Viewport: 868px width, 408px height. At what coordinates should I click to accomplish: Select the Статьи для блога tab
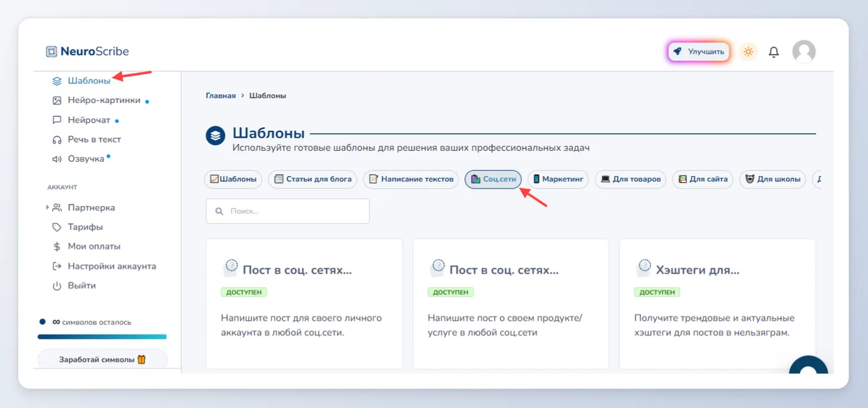313,179
